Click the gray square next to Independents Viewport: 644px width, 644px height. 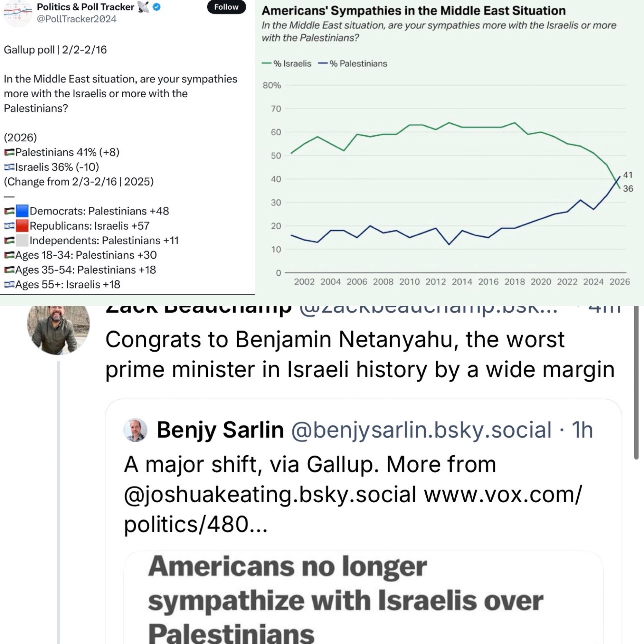coord(22,240)
